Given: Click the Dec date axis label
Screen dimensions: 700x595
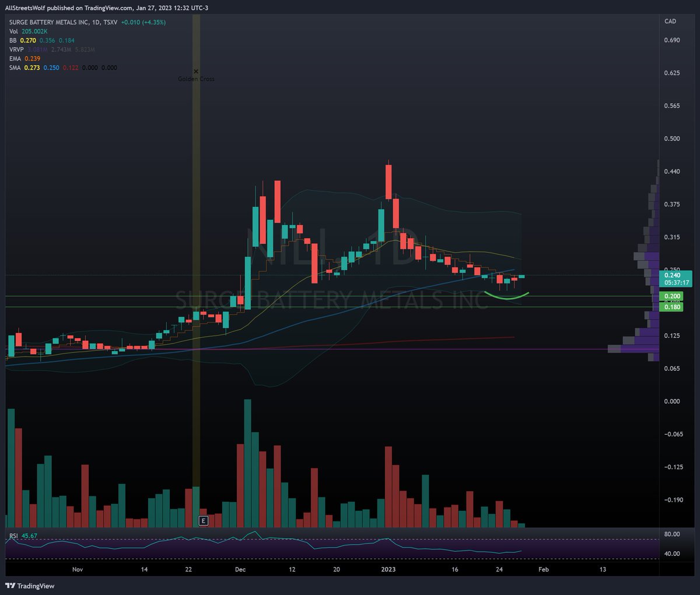Looking at the screenshot, I should [x=241, y=569].
